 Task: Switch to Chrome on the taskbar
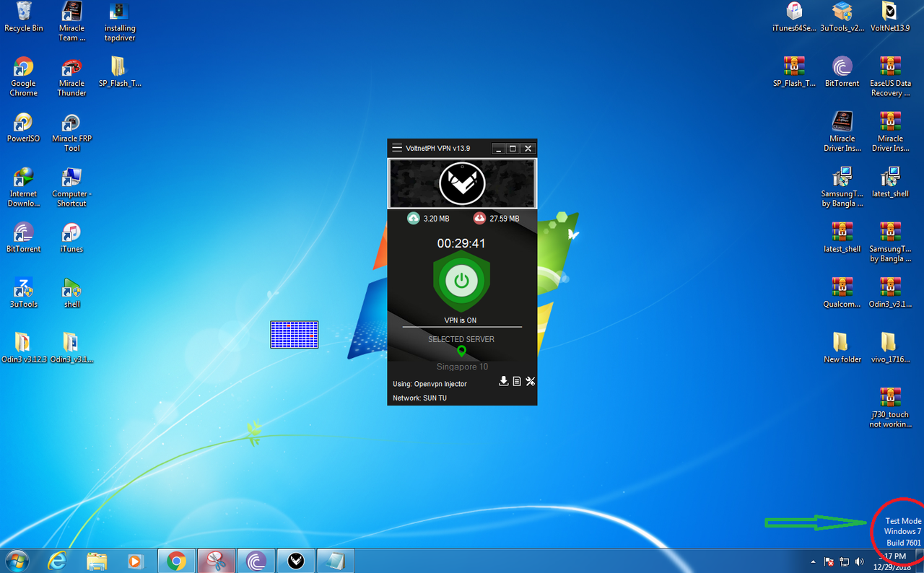[x=176, y=561]
